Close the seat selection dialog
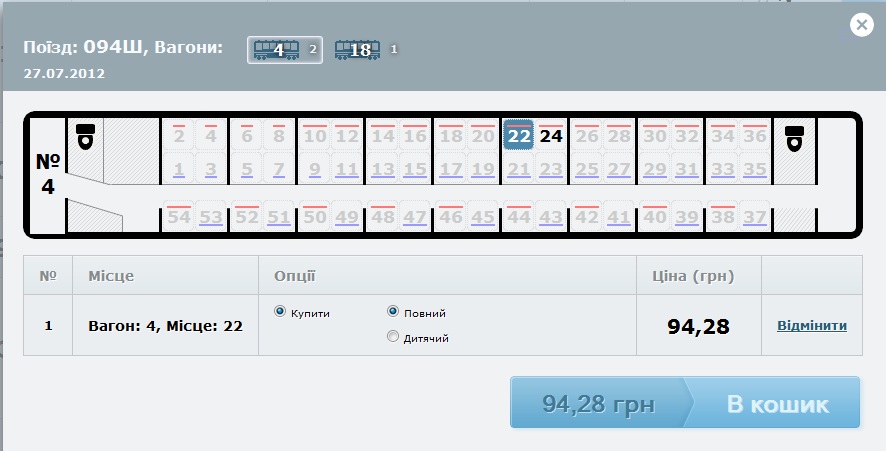This screenshot has height=451, width=886. coord(861,26)
